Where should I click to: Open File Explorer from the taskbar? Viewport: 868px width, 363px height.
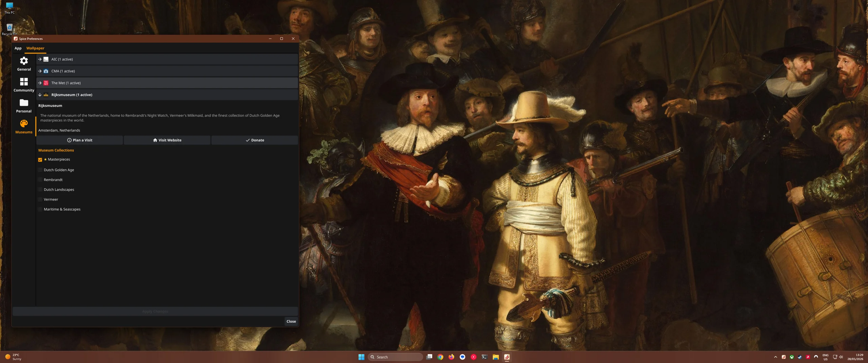tap(496, 357)
